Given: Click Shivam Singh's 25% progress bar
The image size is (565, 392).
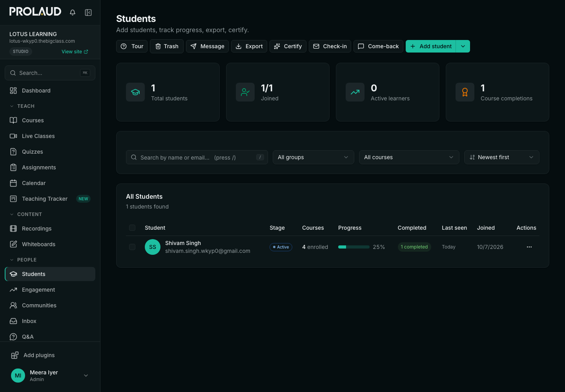Looking at the screenshot, I should point(354,247).
